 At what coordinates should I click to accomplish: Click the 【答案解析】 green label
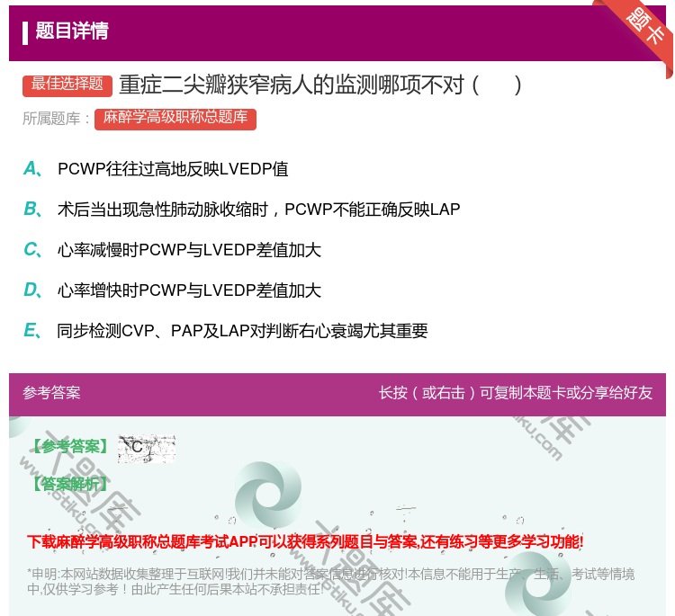point(70,485)
